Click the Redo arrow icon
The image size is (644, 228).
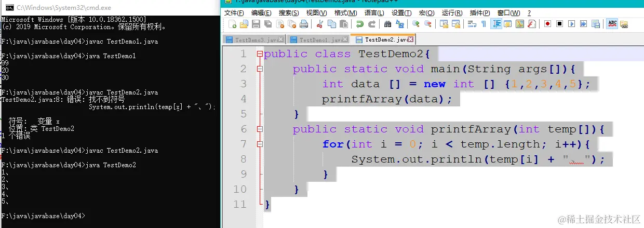pyautogui.click(x=371, y=24)
